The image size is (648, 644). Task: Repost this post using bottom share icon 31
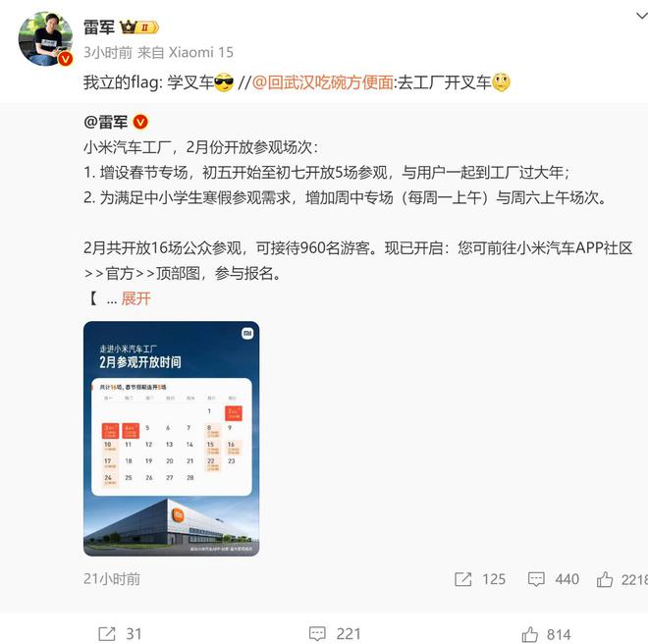pyautogui.click(x=120, y=633)
